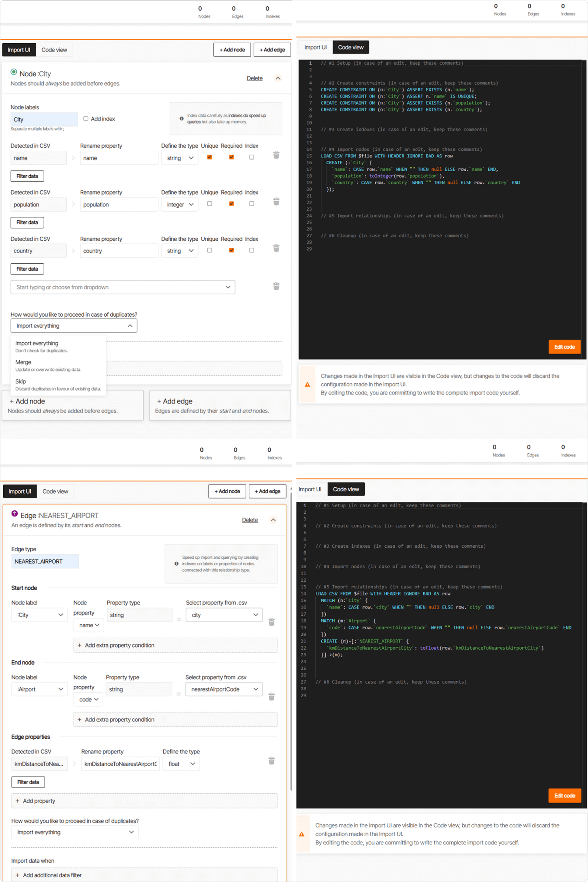Open the string type dropdown for country
Image resolution: width=588 pixels, height=882 pixels.
click(180, 251)
